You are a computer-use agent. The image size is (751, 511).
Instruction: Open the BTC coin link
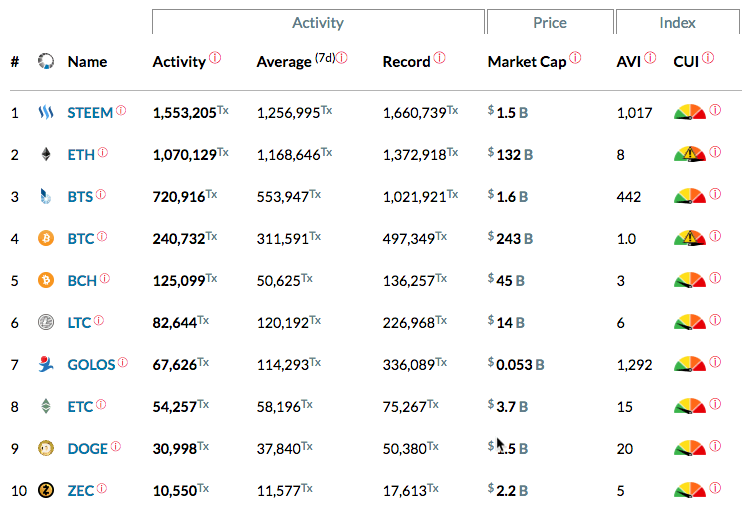[x=80, y=239]
